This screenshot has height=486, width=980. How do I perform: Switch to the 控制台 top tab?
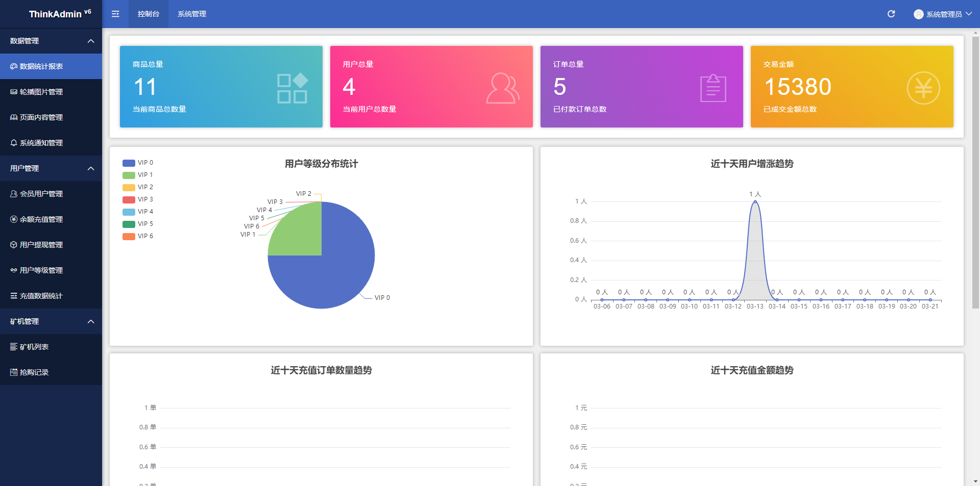[149, 14]
